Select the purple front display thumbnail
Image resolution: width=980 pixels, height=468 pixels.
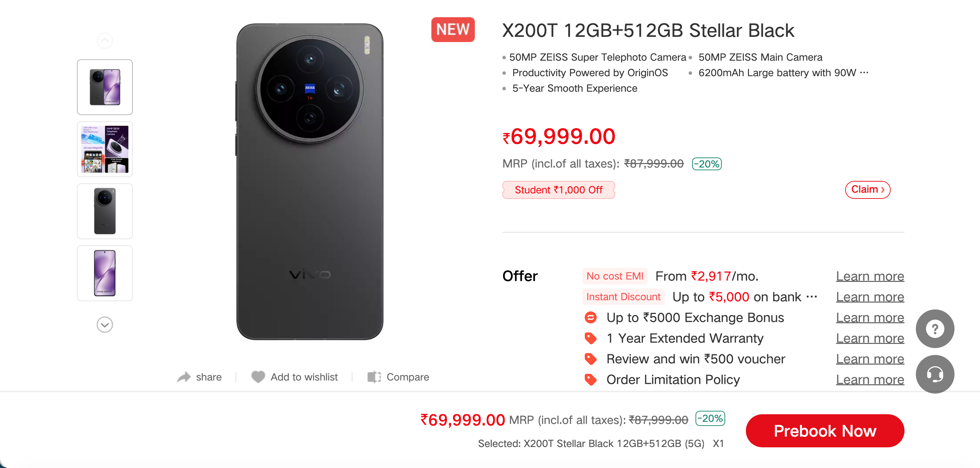pyautogui.click(x=104, y=273)
